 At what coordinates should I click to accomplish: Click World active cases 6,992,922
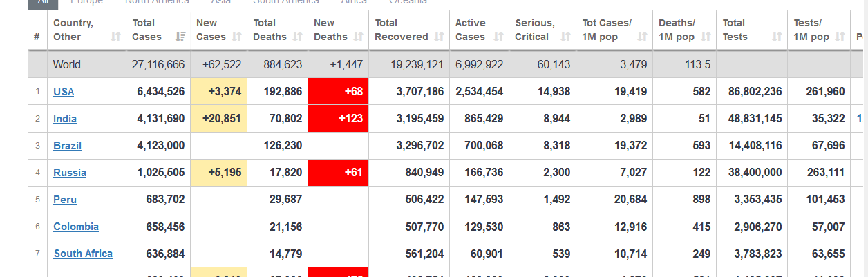(x=480, y=65)
